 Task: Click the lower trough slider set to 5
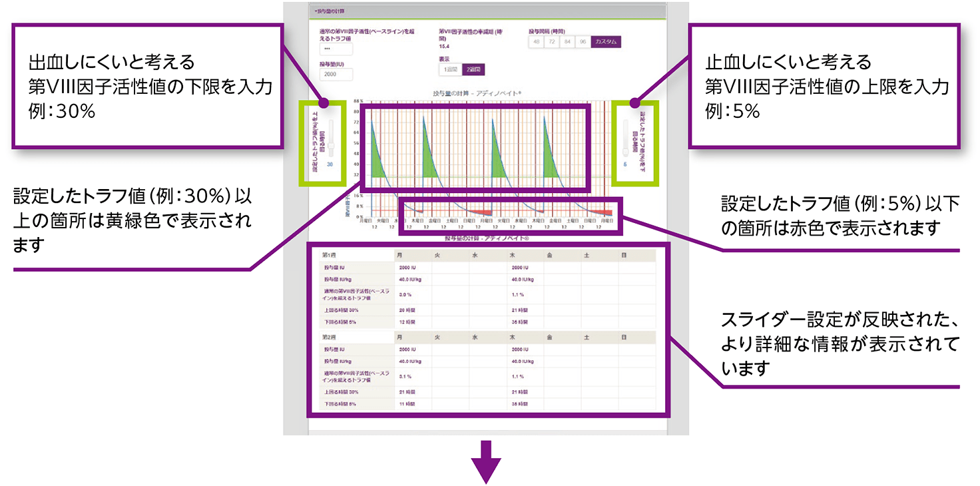point(625,138)
